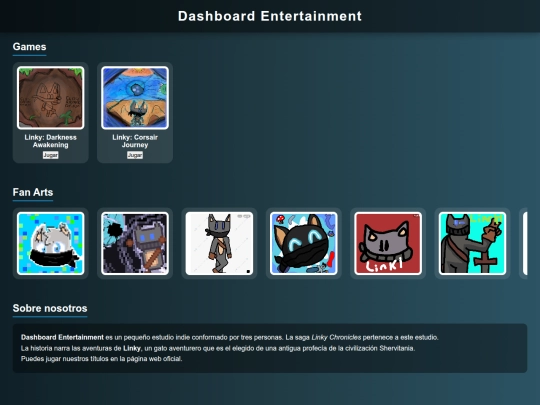View the standing gray cat on white fan art
Image resolution: width=540 pixels, height=405 pixels.
219,243
